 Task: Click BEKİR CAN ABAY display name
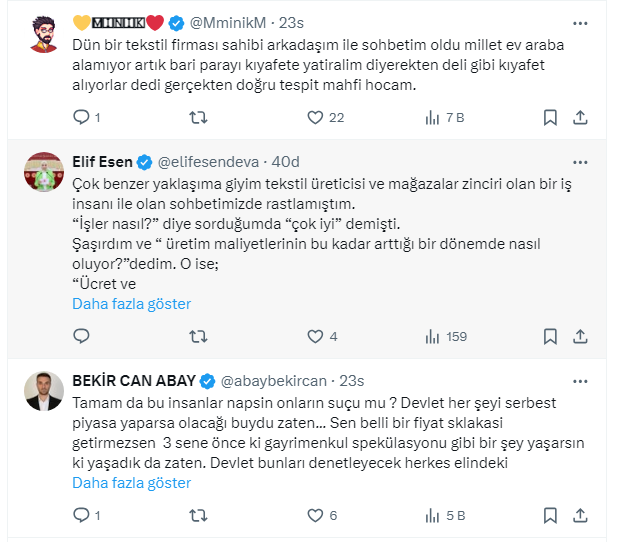(x=134, y=381)
